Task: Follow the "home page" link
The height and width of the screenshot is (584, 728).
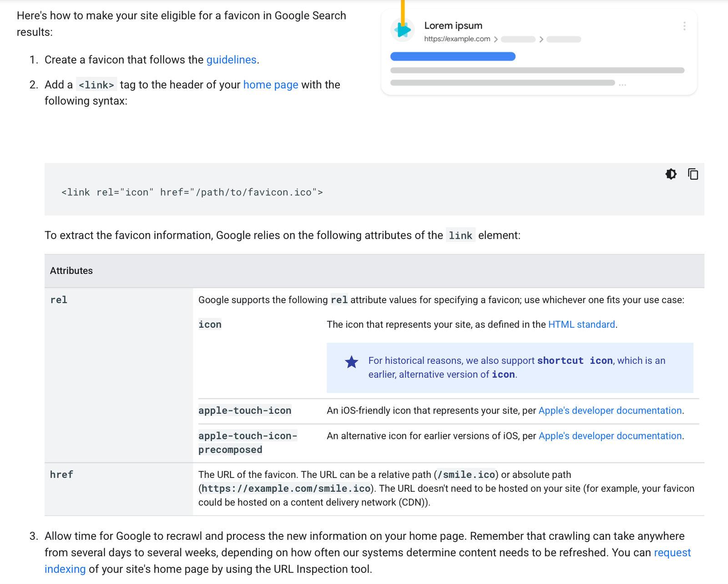Action: point(271,85)
